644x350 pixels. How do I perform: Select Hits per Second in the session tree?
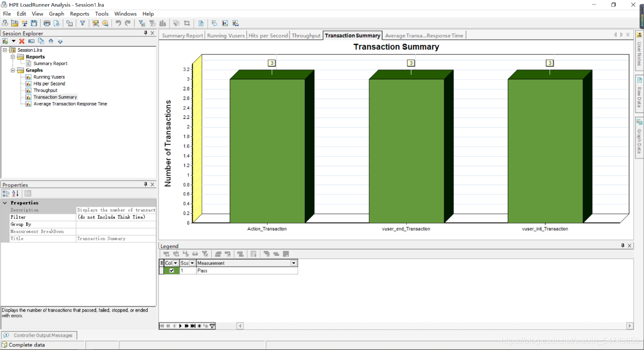point(49,84)
